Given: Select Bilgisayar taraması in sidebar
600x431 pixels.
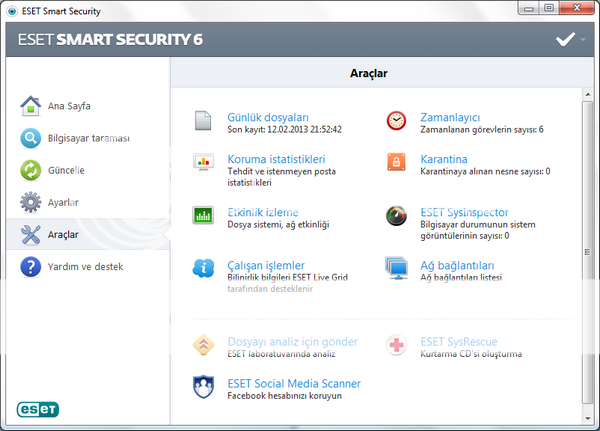Looking at the screenshot, I should tap(89, 138).
